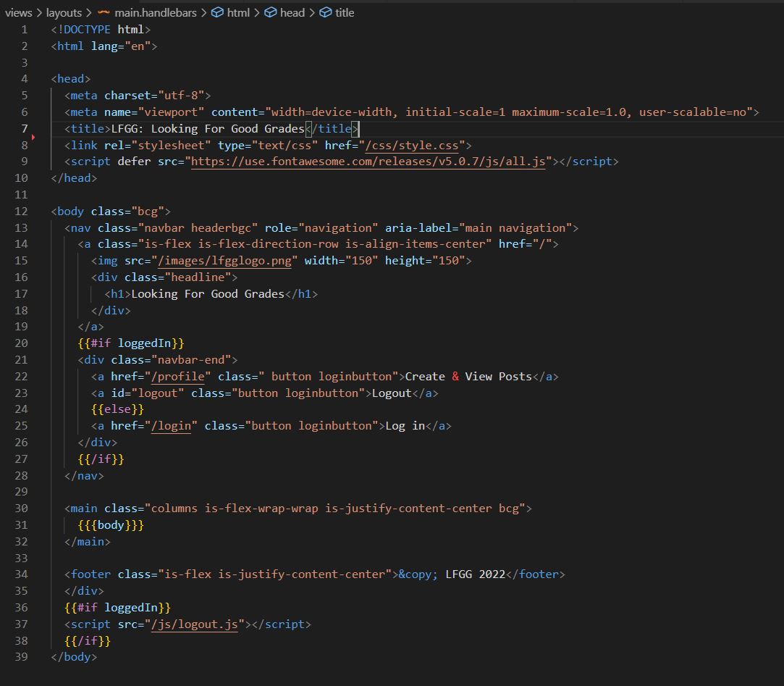Image resolution: width=784 pixels, height=686 pixels.
Task: Click the cube icon beside 'head' breadcrumb
Action: pyautogui.click(x=271, y=12)
